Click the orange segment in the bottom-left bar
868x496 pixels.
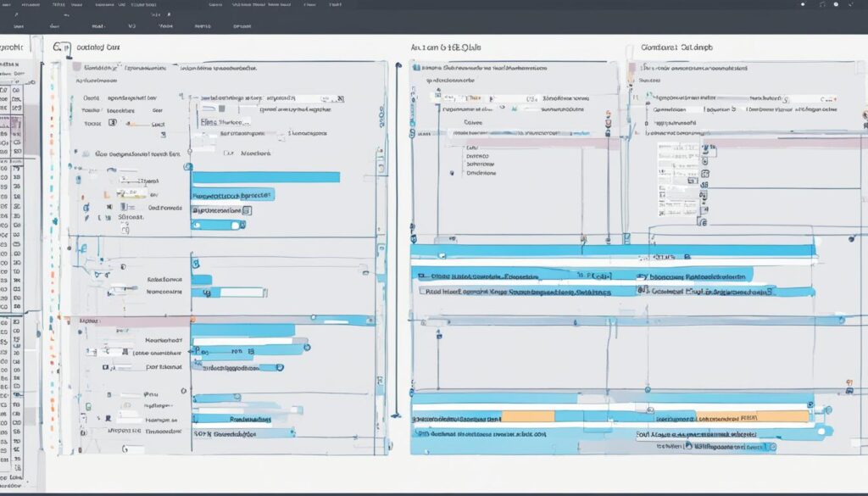point(527,416)
